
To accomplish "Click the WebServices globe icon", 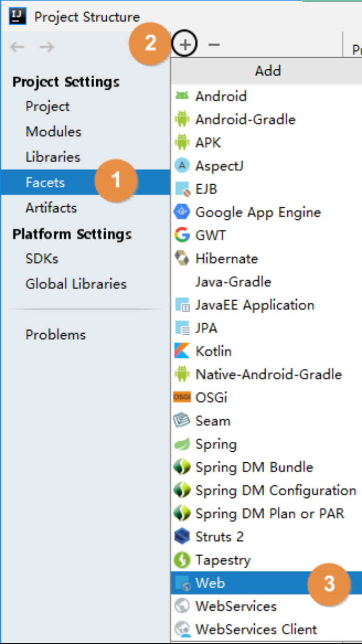I will click(182, 606).
